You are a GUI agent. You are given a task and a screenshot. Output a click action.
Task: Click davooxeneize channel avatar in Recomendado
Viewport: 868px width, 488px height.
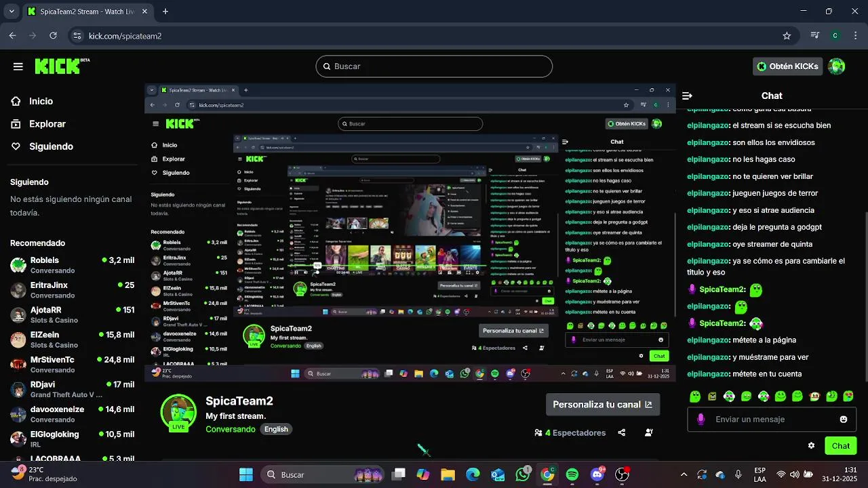click(x=18, y=414)
